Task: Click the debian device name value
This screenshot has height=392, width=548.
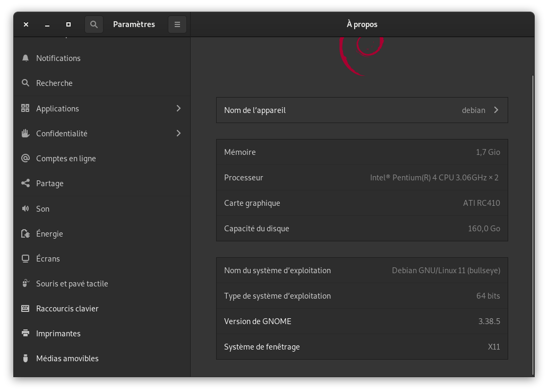Action: click(474, 110)
